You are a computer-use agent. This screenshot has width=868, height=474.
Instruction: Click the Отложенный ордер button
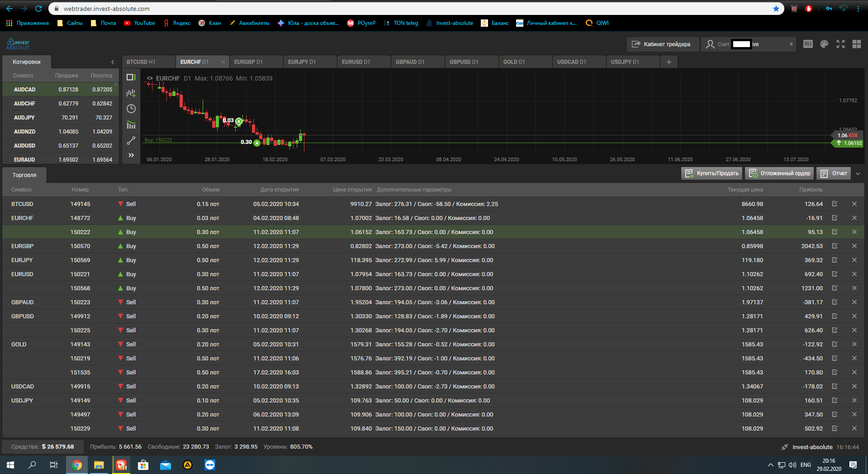tap(779, 173)
